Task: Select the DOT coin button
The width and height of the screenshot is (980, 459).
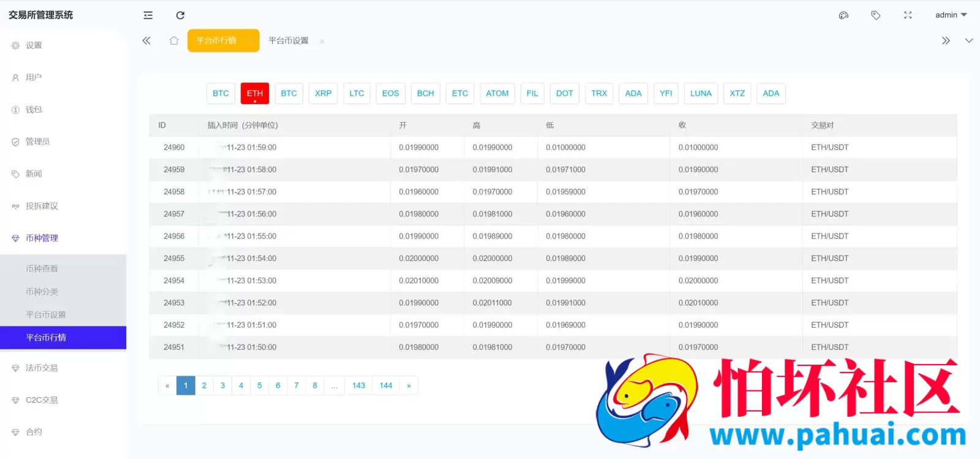Action: point(565,93)
